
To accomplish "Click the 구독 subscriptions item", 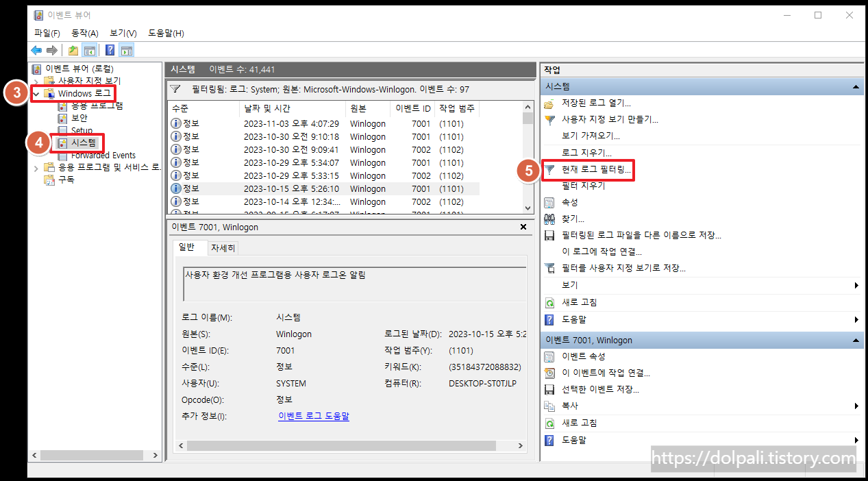I will tap(68, 180).
